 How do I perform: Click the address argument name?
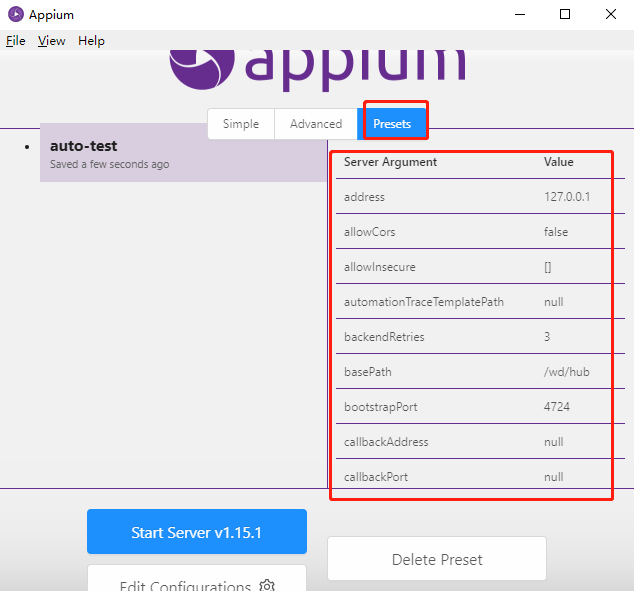tap(364, 197)
